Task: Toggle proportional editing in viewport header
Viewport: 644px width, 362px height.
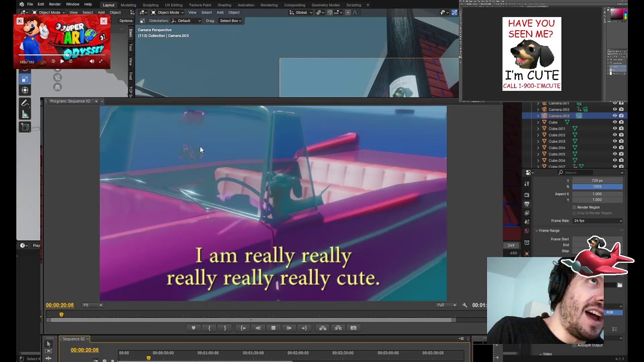Action: 348,13
